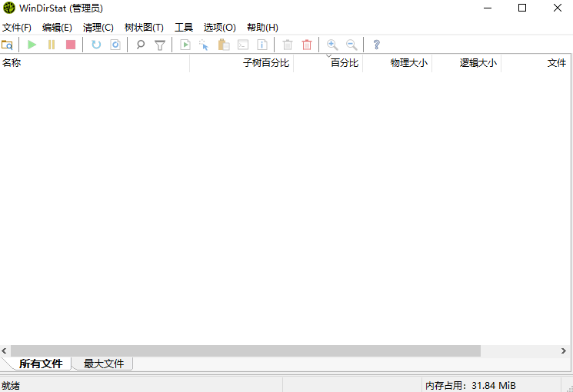The height and width of the screenshot is (392, 573).
Task: Click the open/select drives folder icon
Action: tap(7, 45)
